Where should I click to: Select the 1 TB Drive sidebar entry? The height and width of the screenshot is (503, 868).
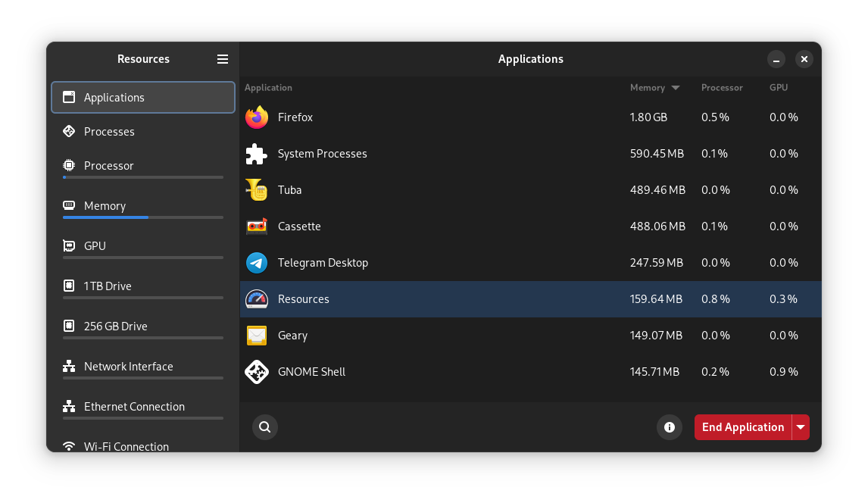pyautogui.click(x=143, y=286)
